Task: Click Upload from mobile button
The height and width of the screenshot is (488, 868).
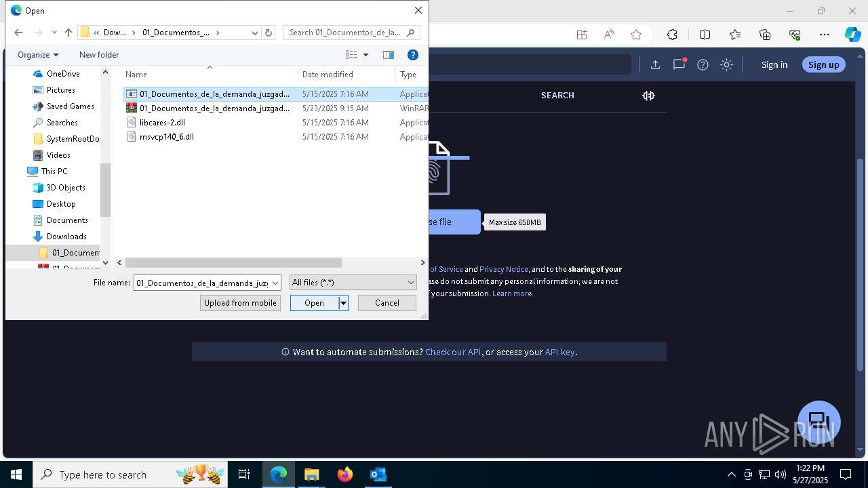Action: click(240, 303)
